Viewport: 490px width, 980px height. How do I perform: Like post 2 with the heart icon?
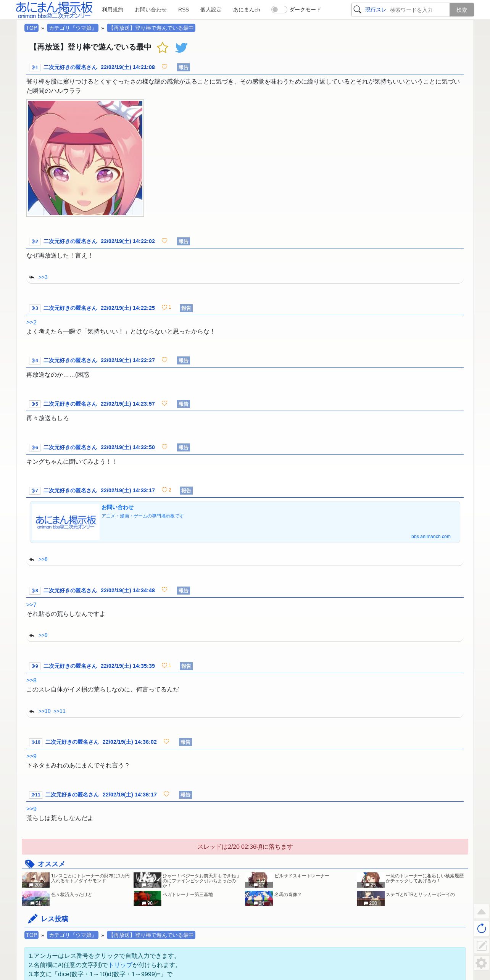(164, 241)
